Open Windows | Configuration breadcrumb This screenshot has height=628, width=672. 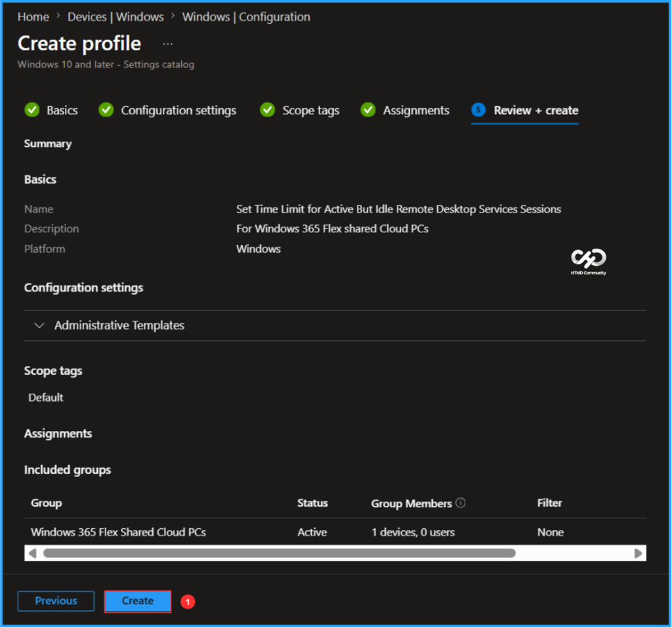pyautogui.click(x=246, y=16)
